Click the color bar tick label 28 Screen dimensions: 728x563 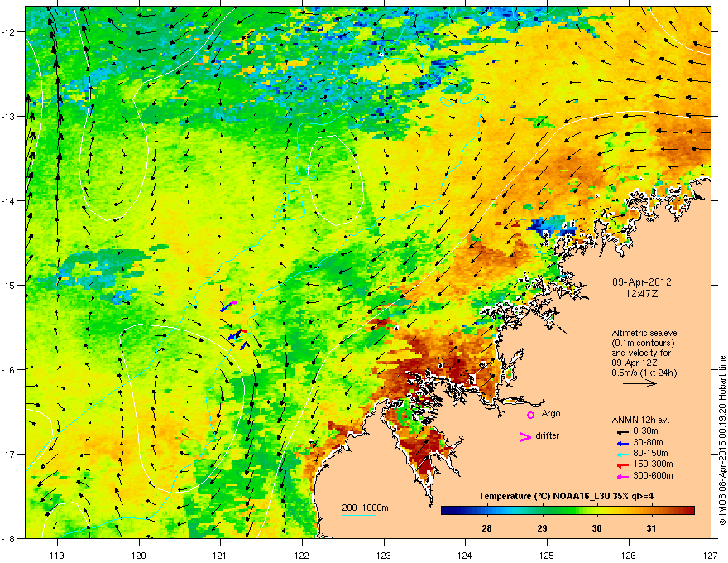[486, 528]
